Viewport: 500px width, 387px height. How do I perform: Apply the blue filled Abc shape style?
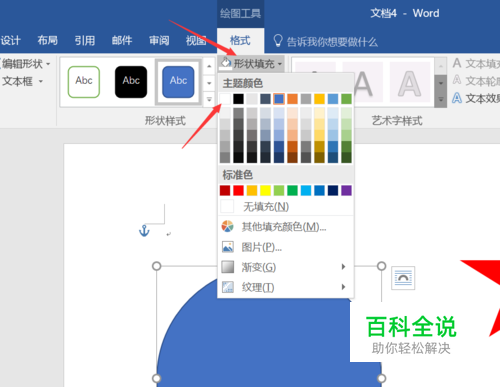click(178, 82)
